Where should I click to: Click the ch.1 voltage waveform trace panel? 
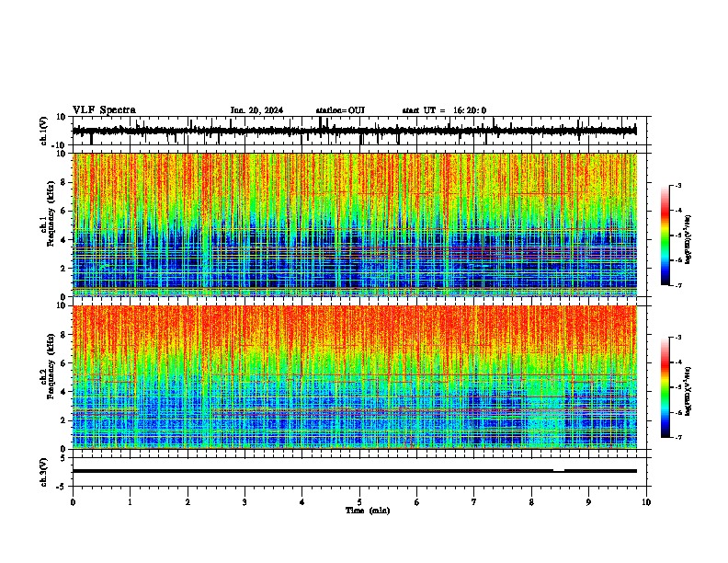pos(361,131)
